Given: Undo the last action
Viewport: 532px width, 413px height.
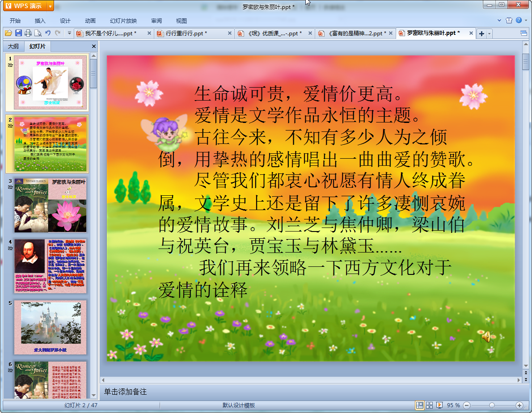Looking at the screenshot, I should 48,33.
